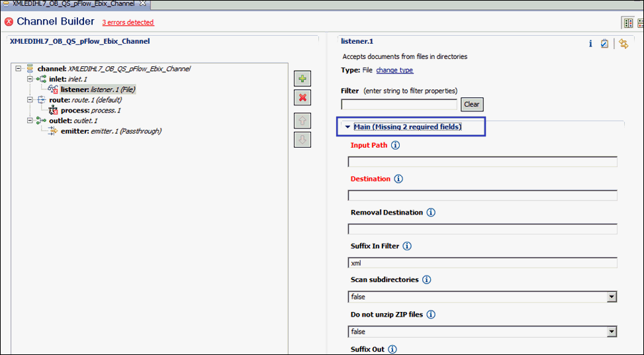Click the Destination text field

[x=483, y=195]
